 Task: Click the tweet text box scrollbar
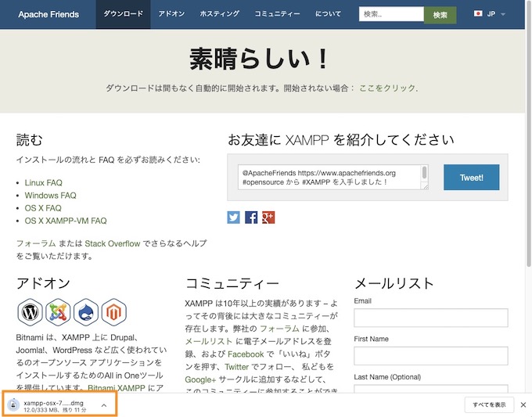(x=425, y=173)
